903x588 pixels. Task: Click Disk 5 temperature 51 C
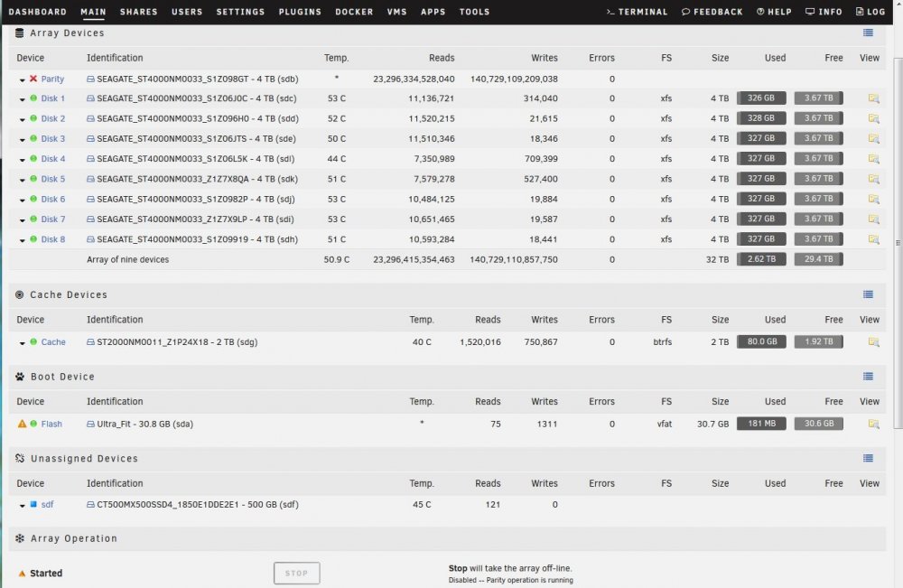337,179
